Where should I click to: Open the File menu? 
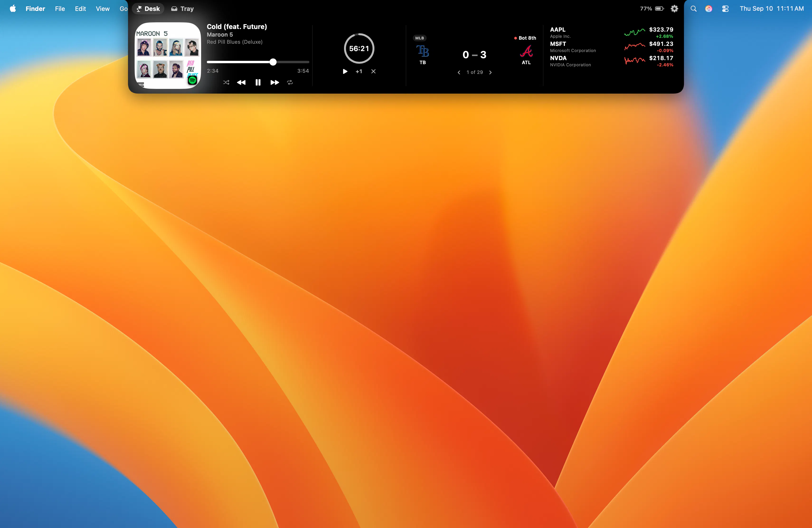pos(60,9)
